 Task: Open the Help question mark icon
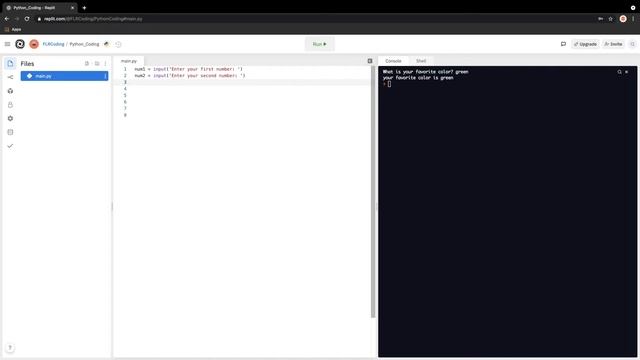10,348
